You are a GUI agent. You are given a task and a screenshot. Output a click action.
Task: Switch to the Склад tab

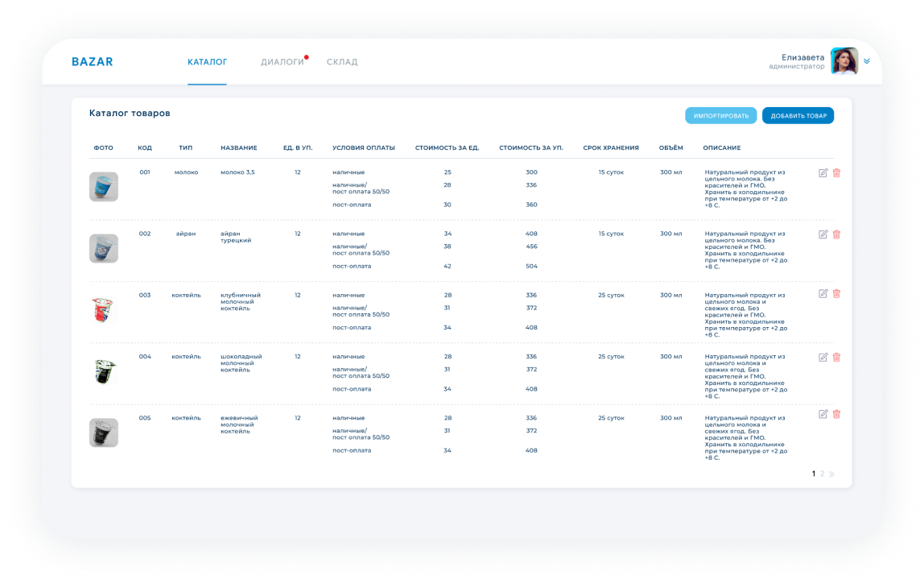tap(342, 62)
